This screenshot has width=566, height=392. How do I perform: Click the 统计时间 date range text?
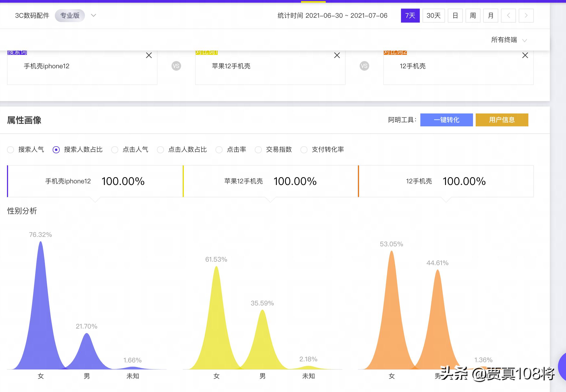point(332,16)
